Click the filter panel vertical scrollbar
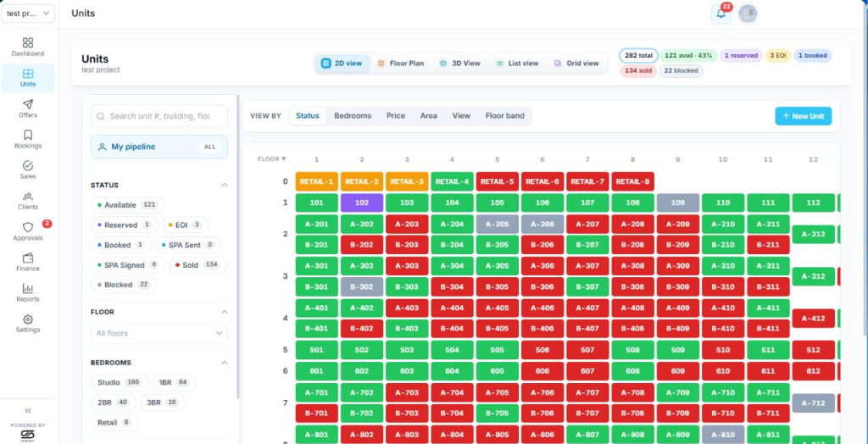The width and height of the screenshot is (868, 444). pyautogui.click(x=238, y=247)
